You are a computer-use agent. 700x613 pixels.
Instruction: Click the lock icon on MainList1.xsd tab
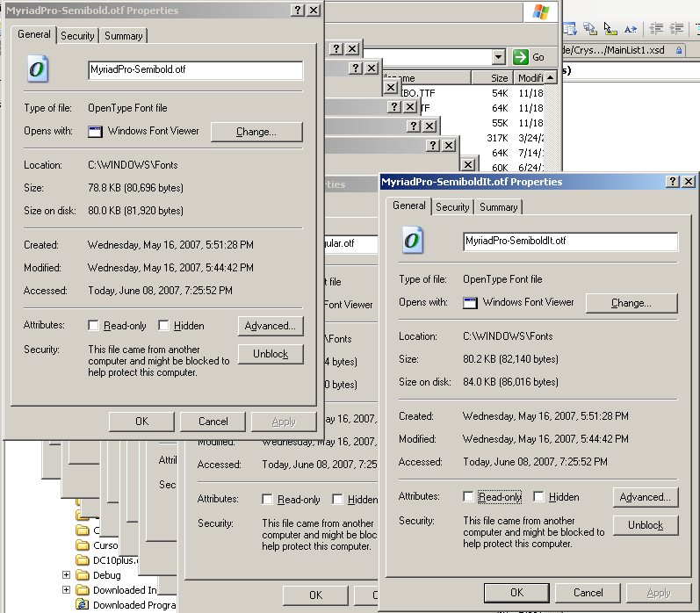(679, 50)
